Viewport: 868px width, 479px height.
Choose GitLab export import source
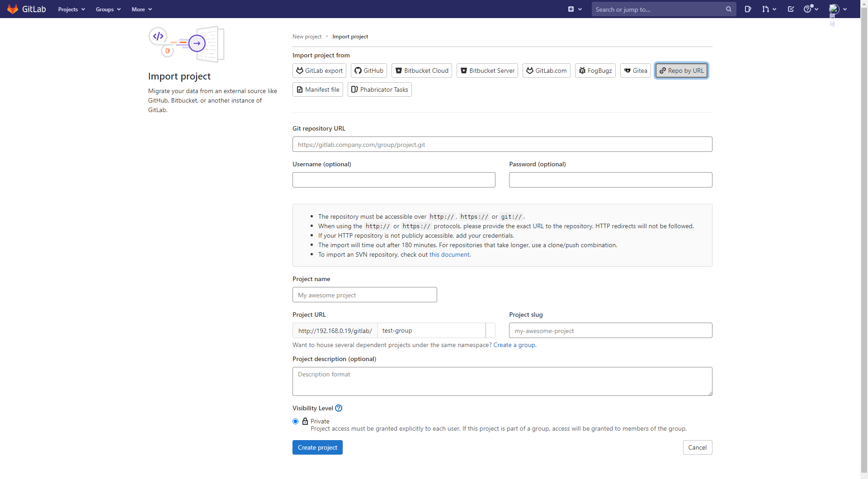coord(319,70)
